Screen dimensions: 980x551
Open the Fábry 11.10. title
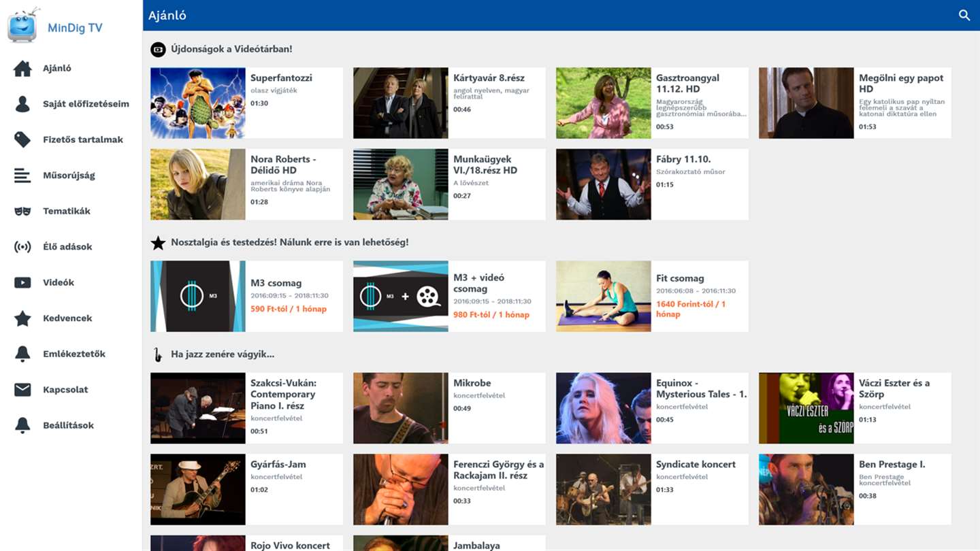[683, 159]
